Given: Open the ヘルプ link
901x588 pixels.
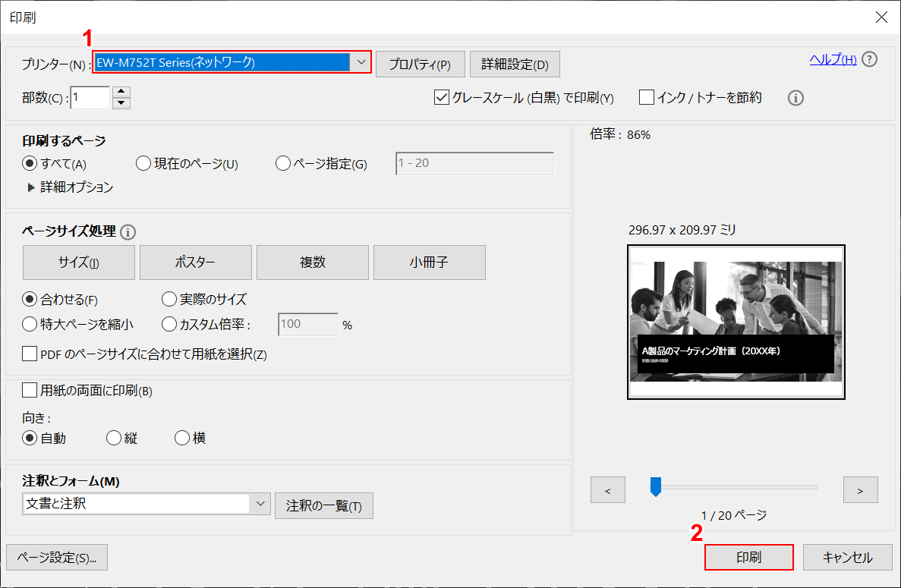Looking at the screenshot, I should click(x=833, y=59).
